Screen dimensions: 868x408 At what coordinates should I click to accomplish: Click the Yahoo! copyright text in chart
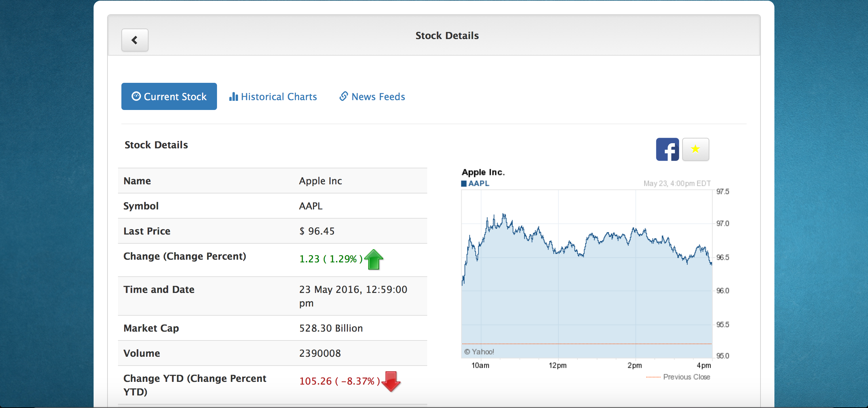coord(479,352)
